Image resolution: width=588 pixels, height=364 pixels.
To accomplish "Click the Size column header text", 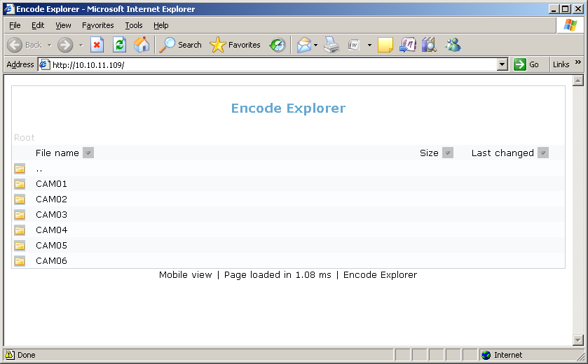I will tap(429, 153).
